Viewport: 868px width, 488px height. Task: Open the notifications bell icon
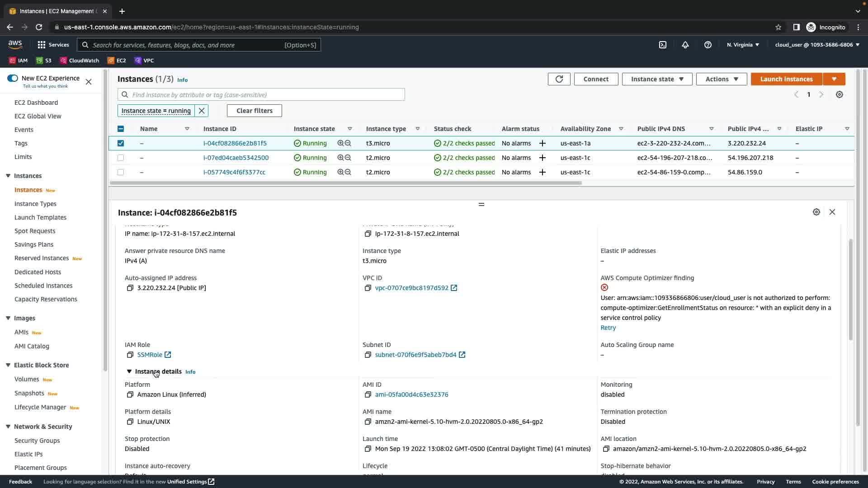pos(685,45)
